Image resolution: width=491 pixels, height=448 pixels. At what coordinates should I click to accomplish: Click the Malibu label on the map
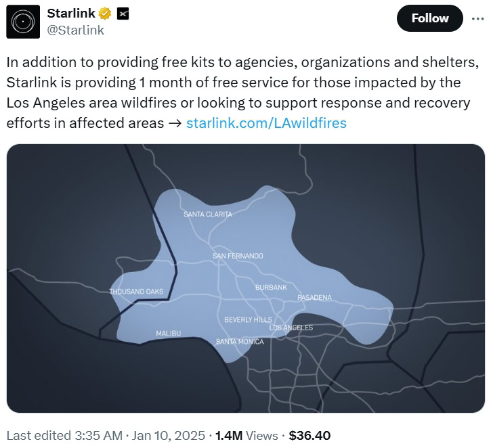click(168, 334)
